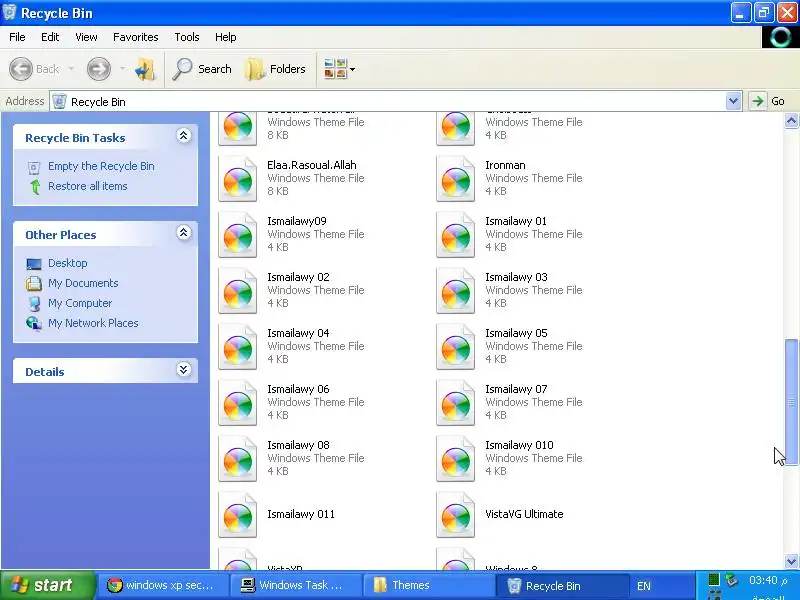Switch to Themes folder taskbar item

[x=427, y=585]
